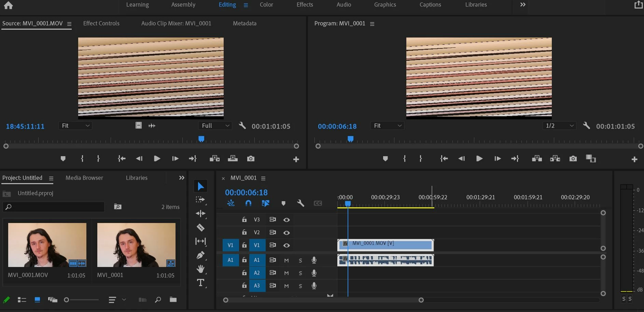
Task: Open Source monitor Fit zoom dropdown
Action: click(75, 126)
